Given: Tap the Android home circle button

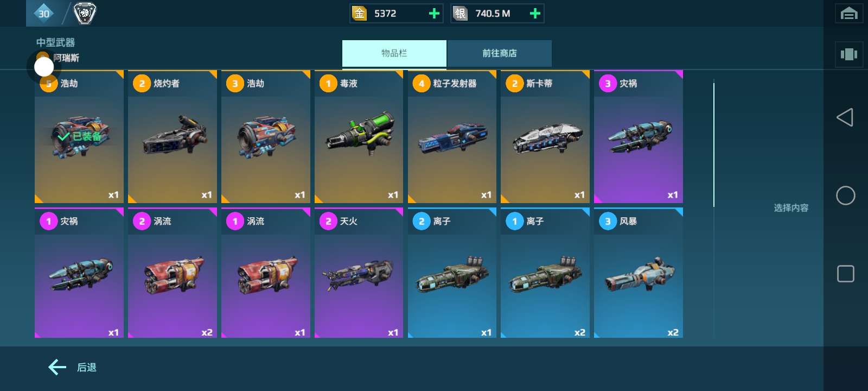Looking at the screenshot, I should tap(846, 195).
